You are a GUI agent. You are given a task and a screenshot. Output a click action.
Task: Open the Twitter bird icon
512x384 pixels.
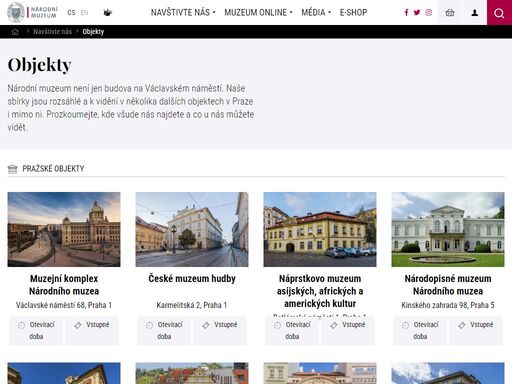417,13
